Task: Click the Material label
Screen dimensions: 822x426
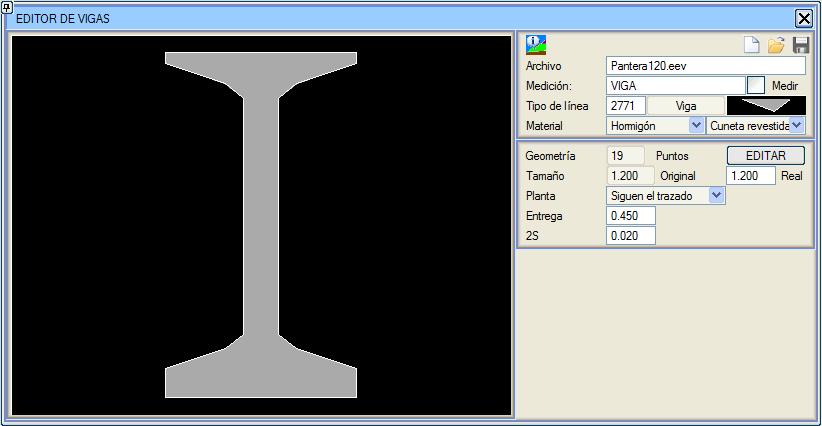Action: click(x=544, y=126)
